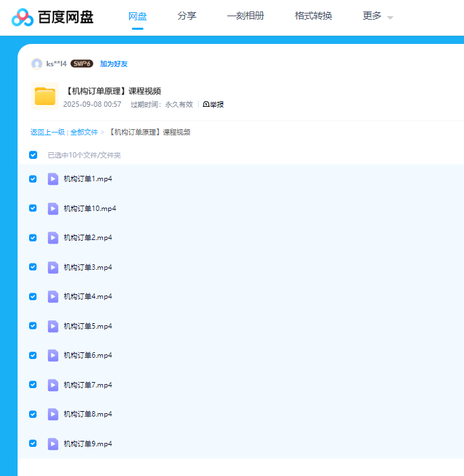Click the video icon for 机构订单1.mp4
The image size is (464, 476).
pyautogui.click(x=53, y=179)
